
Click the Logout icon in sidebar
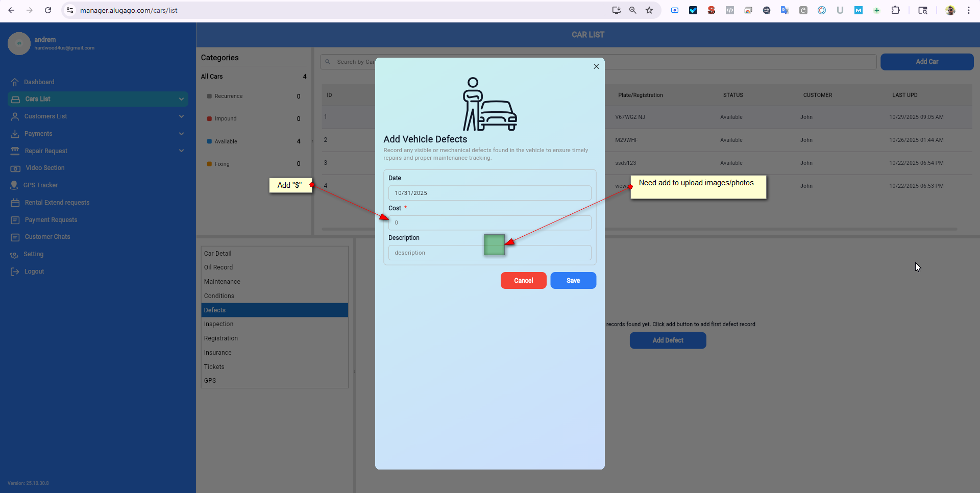pyautogui.click(x=15, y=272)
